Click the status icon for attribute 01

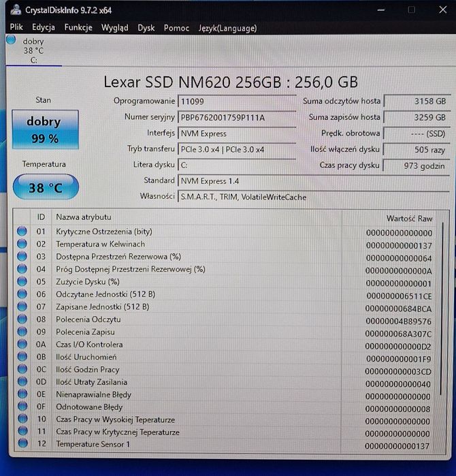pos(22,232)
